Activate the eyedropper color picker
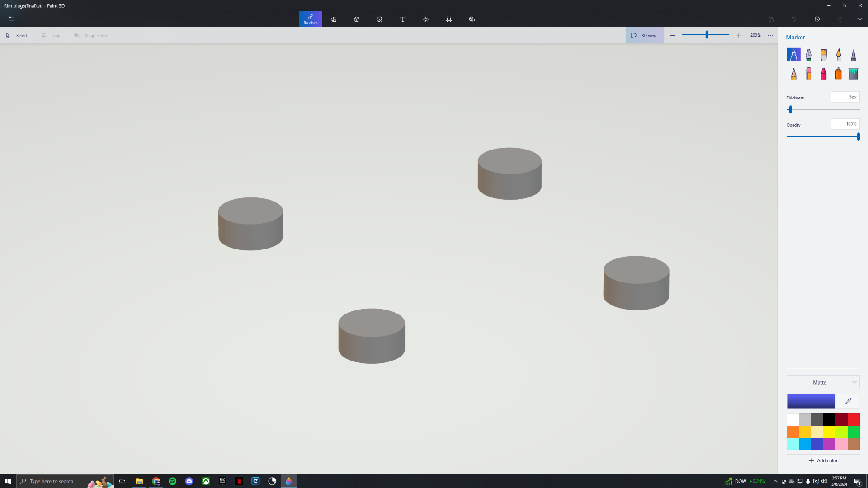Image resolution: width=868 pixels, height=488 pixels. pyautogui.click(x=848, y=401)
